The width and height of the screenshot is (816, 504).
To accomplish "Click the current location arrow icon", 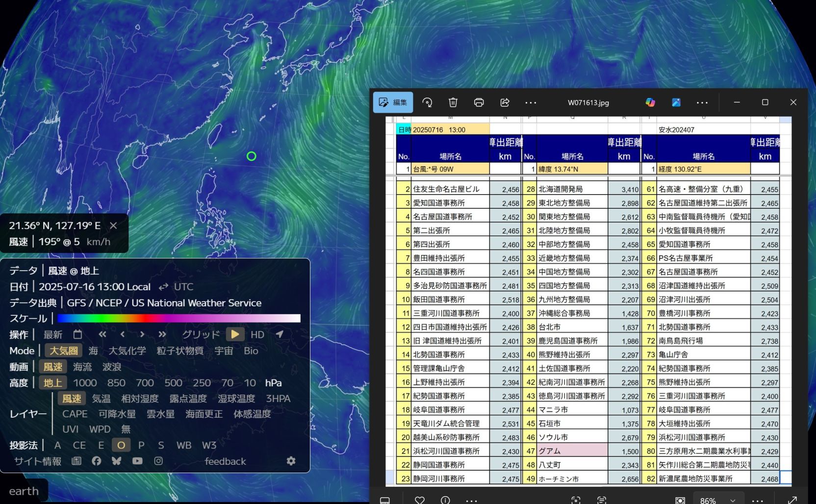I will tap(280, 334).
